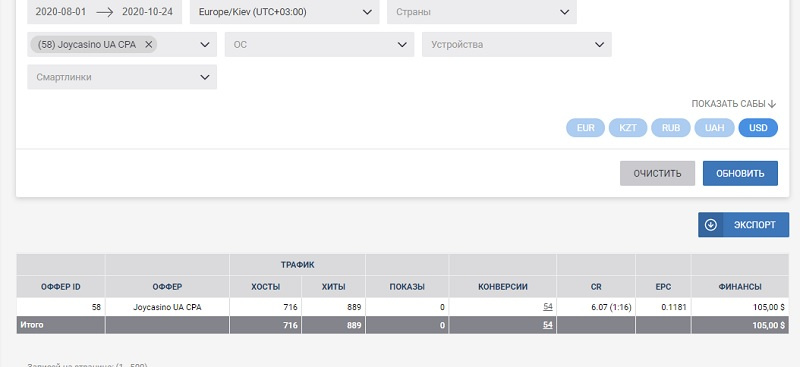Open the 54 conversions link in Joycasino row
The height and width of the screenshot is (367, 800).
547,307
